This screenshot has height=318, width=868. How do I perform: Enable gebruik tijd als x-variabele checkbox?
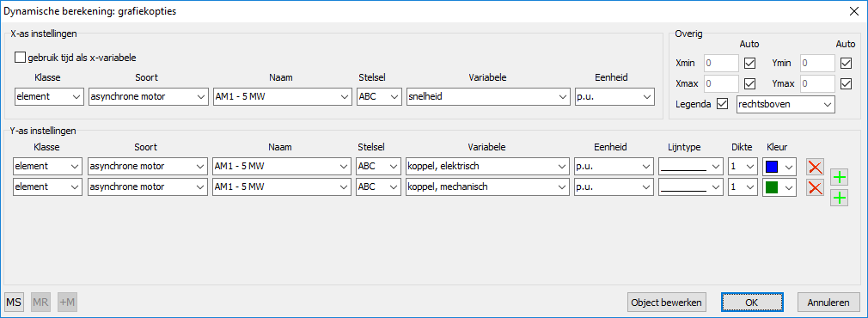tap(20, 57)
